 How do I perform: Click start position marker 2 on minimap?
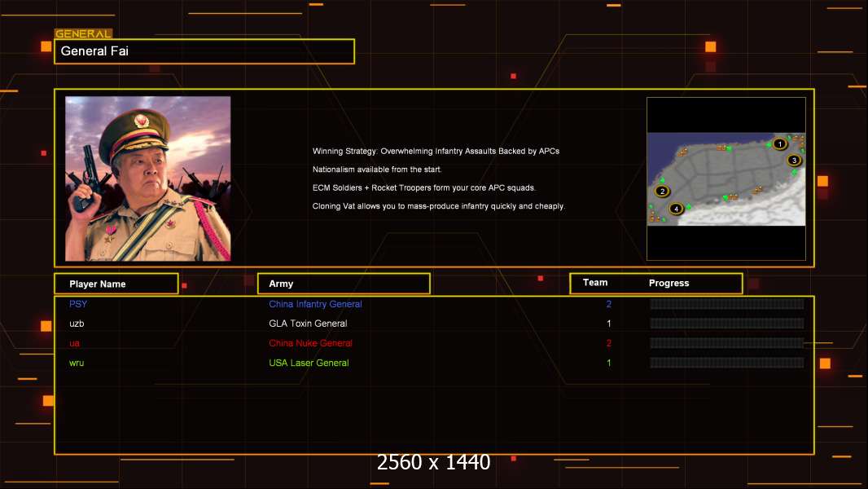point(662,191)
